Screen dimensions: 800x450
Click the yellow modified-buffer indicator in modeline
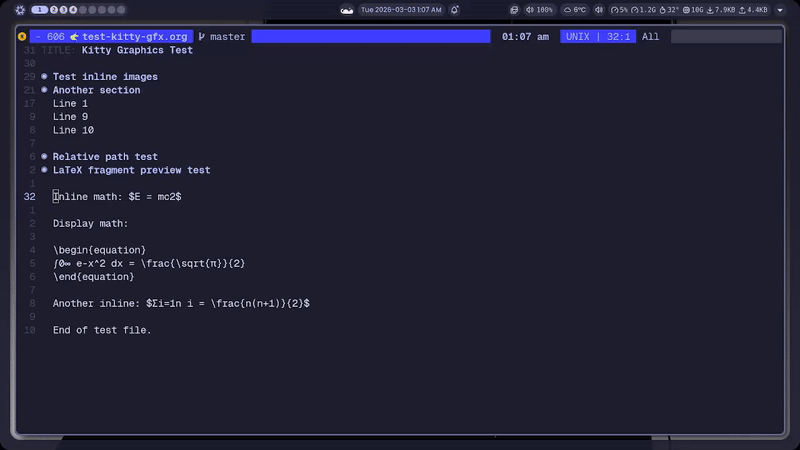(22, 37)
